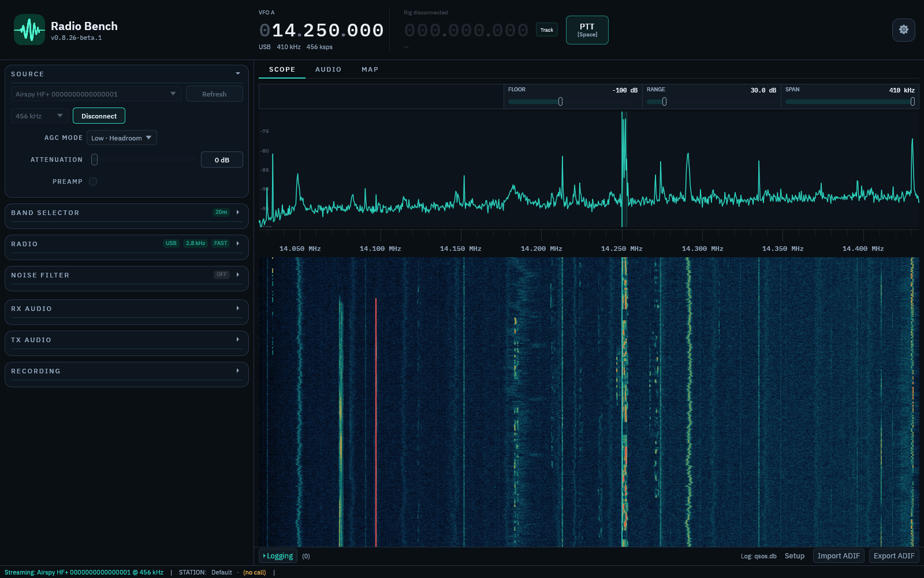Click the 20m band badge

[221, 212]
